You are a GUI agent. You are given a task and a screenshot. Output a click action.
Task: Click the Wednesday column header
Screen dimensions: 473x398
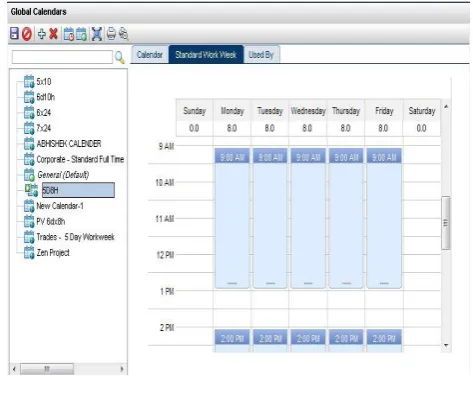308,111
